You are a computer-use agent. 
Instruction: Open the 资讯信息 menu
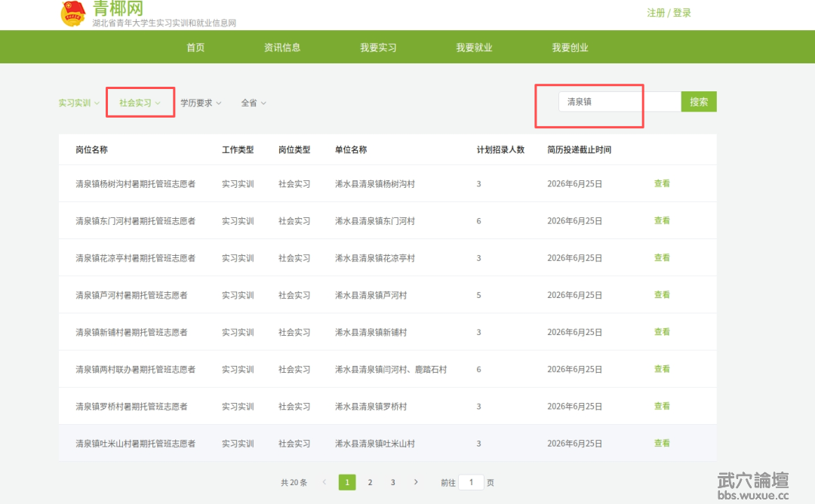point(282,48)
